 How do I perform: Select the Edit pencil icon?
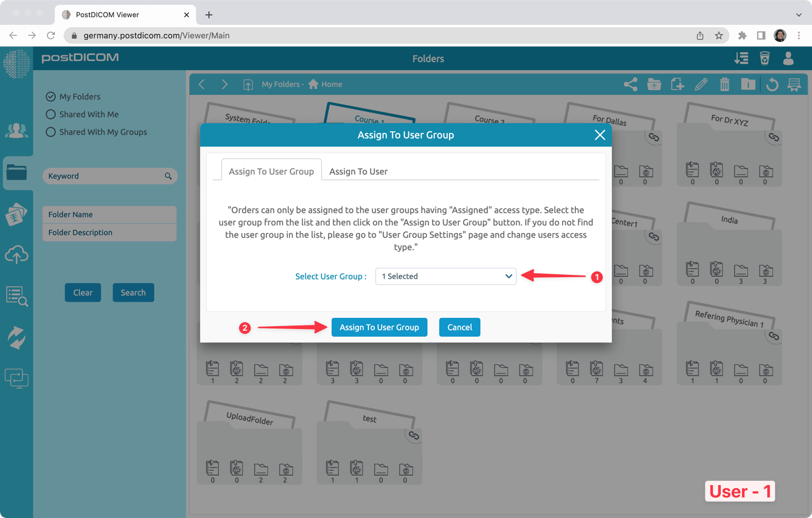701,84
